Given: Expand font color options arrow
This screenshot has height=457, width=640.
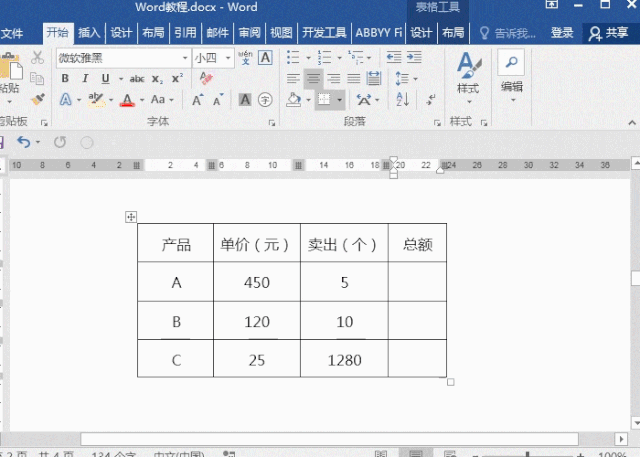Looking at the screenshot, I should pyautogui.click(x=142, y=100).
